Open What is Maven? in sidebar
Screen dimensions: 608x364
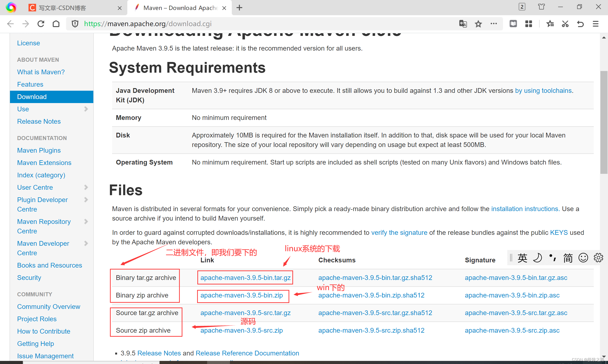41,72
